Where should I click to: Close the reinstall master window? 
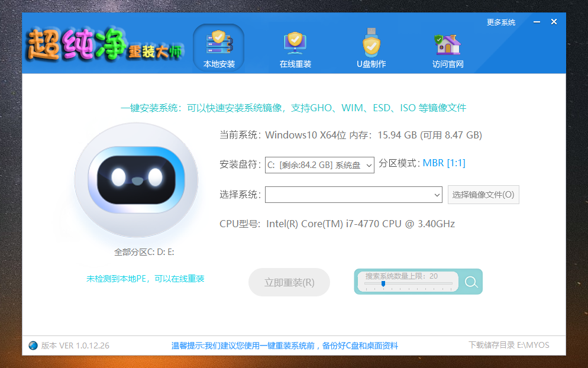tap(554, 22)
